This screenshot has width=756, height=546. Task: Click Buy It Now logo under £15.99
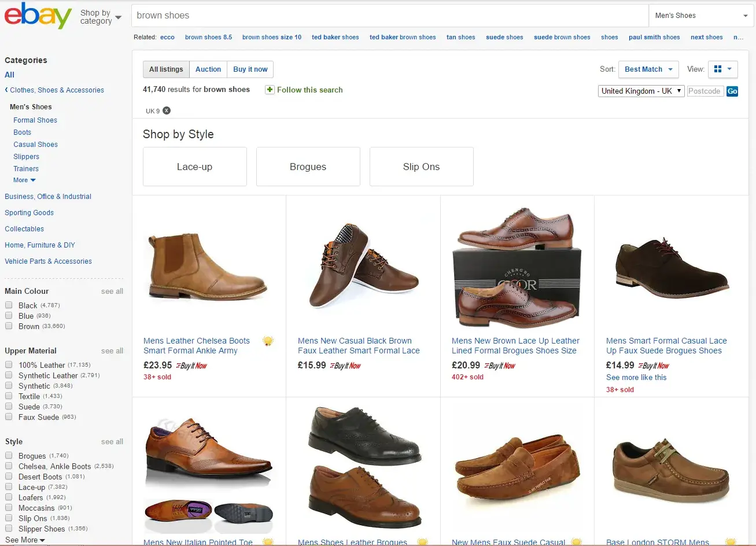pos(345,366)
